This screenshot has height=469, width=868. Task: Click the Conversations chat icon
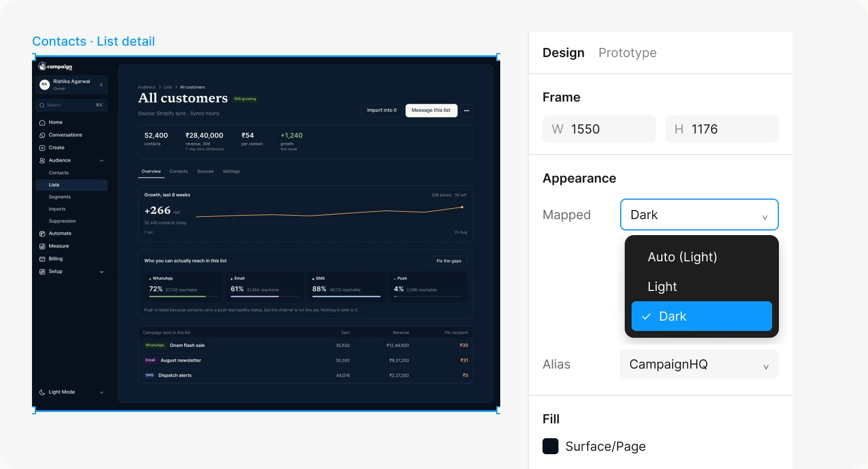point(42,135)
